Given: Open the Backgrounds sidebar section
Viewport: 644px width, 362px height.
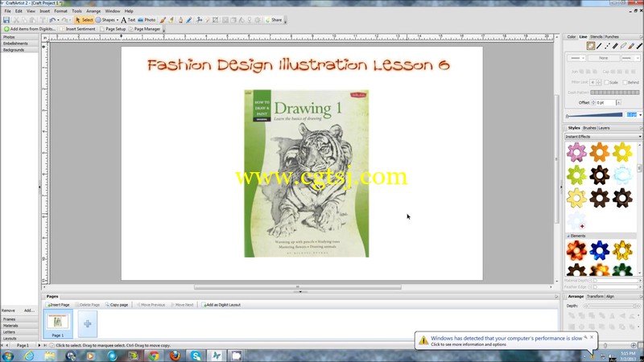Looking at the screenshot, I should 19,50.
